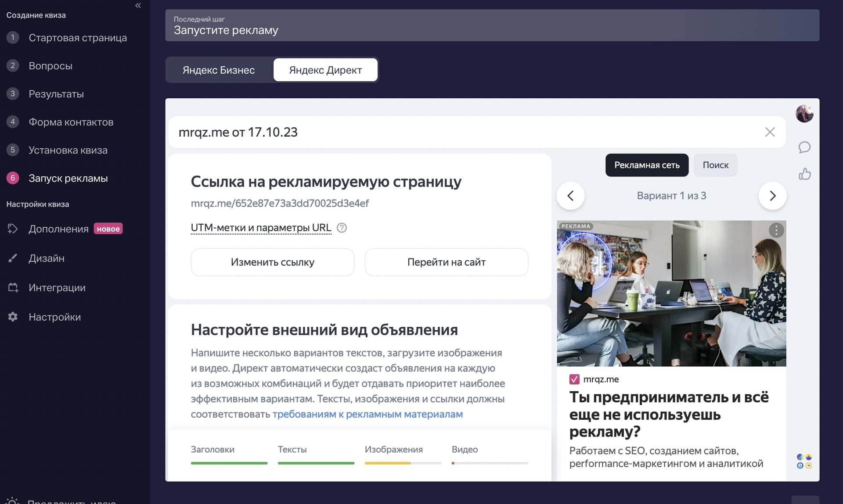Open three-dot menu on ad preview
Image resolution: width=843 pixels, height=504 pixels.
tap(776, 230)
